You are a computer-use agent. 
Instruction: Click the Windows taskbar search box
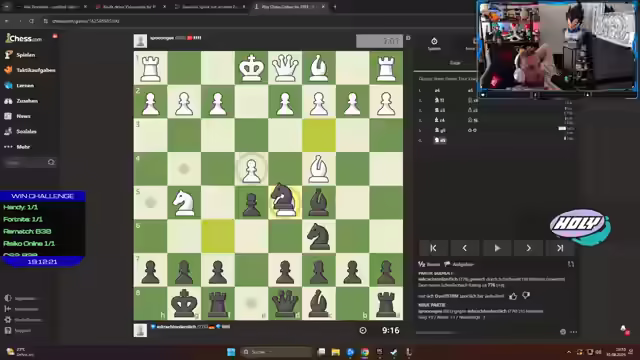pyautogui.click(x=276, y=352)
